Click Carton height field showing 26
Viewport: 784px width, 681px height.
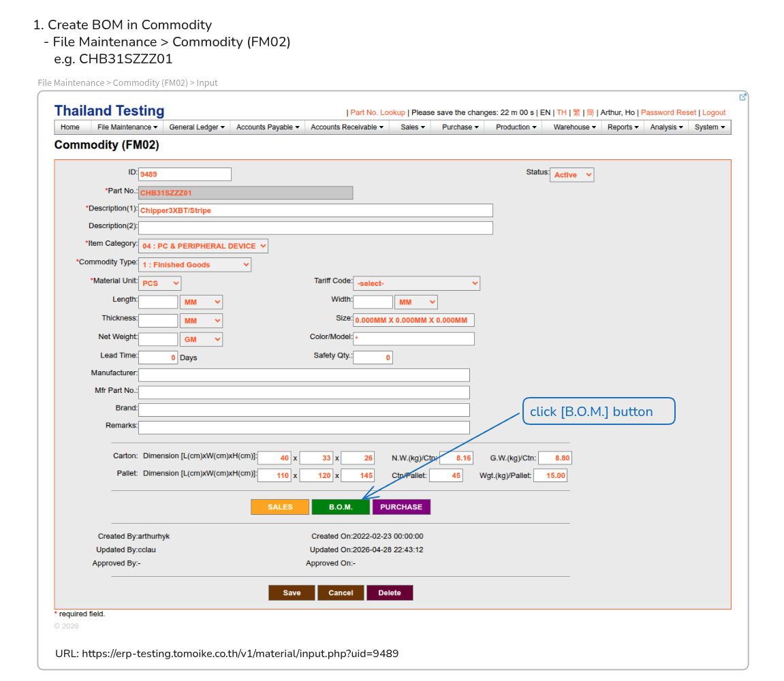pos(358,458)
